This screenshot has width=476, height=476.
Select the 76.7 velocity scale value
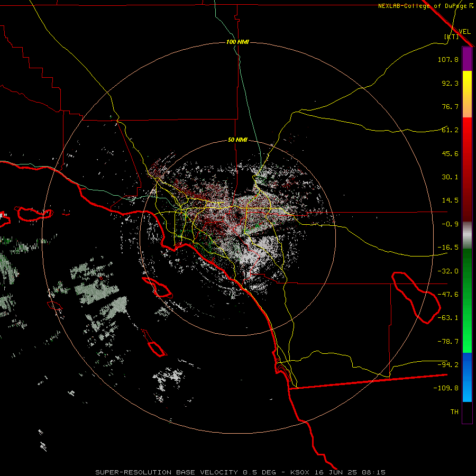pos(450,106)
